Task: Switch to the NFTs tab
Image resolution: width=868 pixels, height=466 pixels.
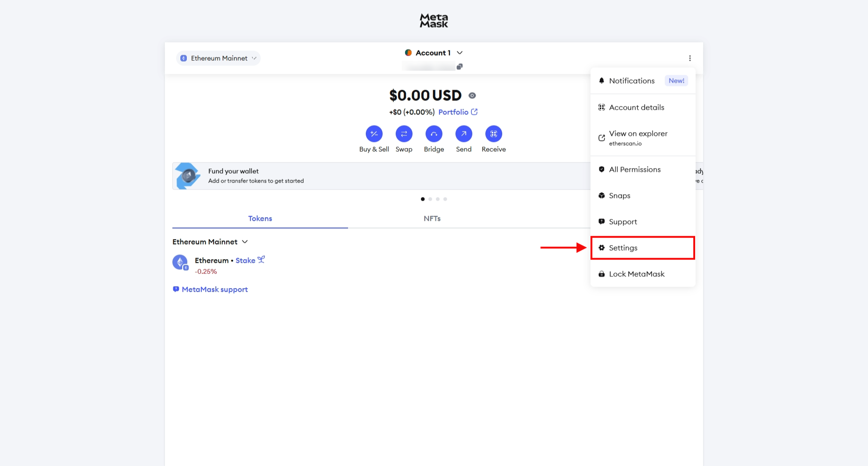Action: pos(432,219)
